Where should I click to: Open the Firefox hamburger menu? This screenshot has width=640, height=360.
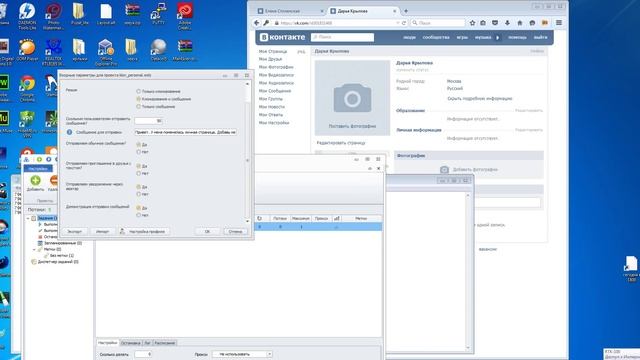559,23
